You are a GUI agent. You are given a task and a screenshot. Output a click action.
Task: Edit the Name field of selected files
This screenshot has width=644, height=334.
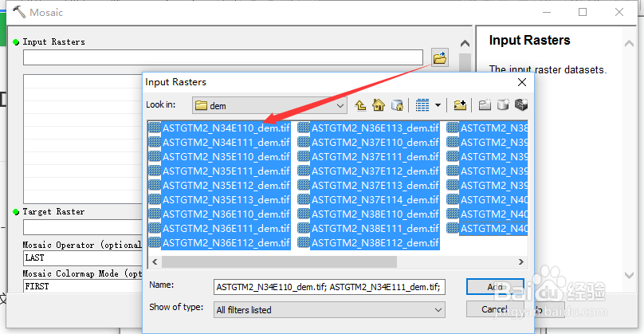(x=329, y=287)
